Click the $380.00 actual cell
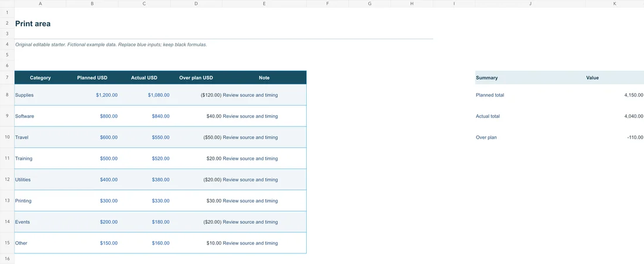 (144, 180)
